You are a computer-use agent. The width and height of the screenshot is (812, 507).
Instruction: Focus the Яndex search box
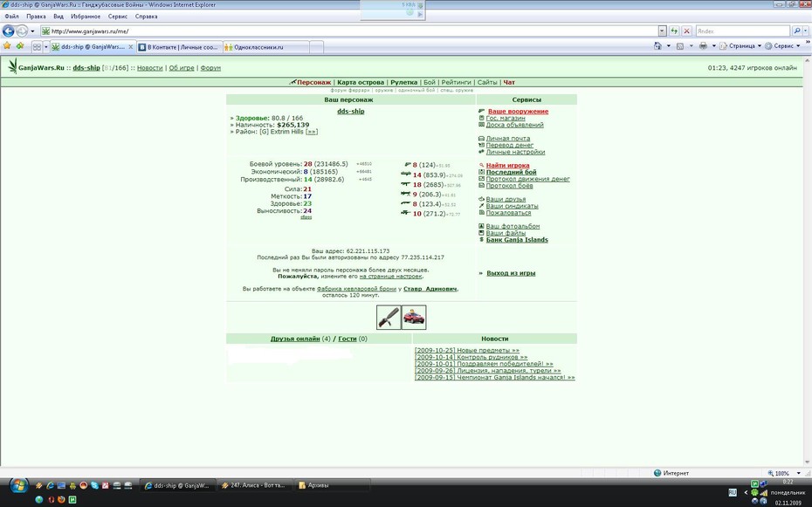[x=743, y=31]
